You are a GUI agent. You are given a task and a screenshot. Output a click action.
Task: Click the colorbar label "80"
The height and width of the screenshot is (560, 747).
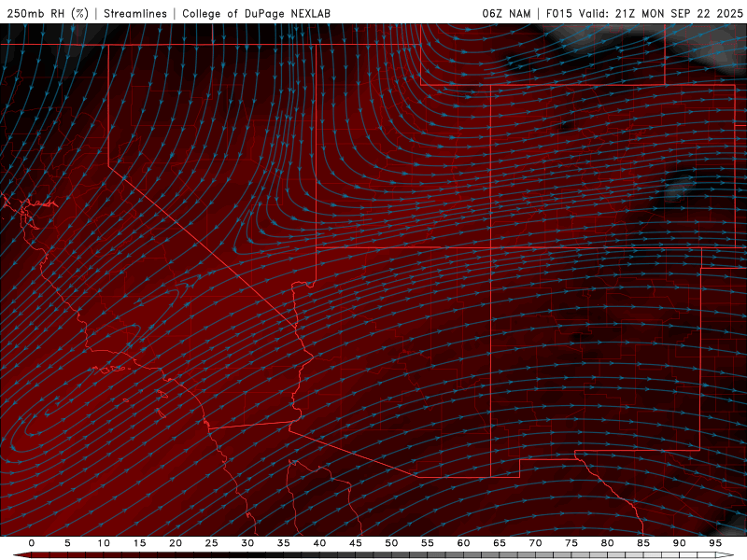607,543
